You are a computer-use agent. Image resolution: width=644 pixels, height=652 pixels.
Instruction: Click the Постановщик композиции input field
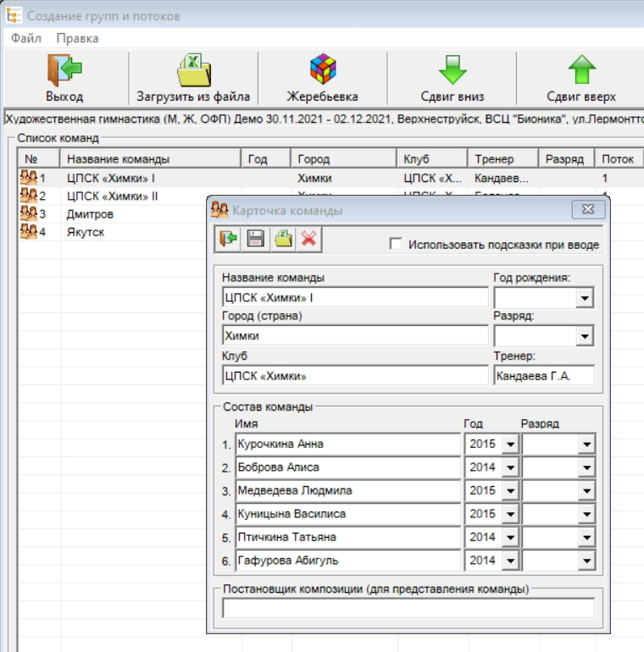tap(408, 608)
